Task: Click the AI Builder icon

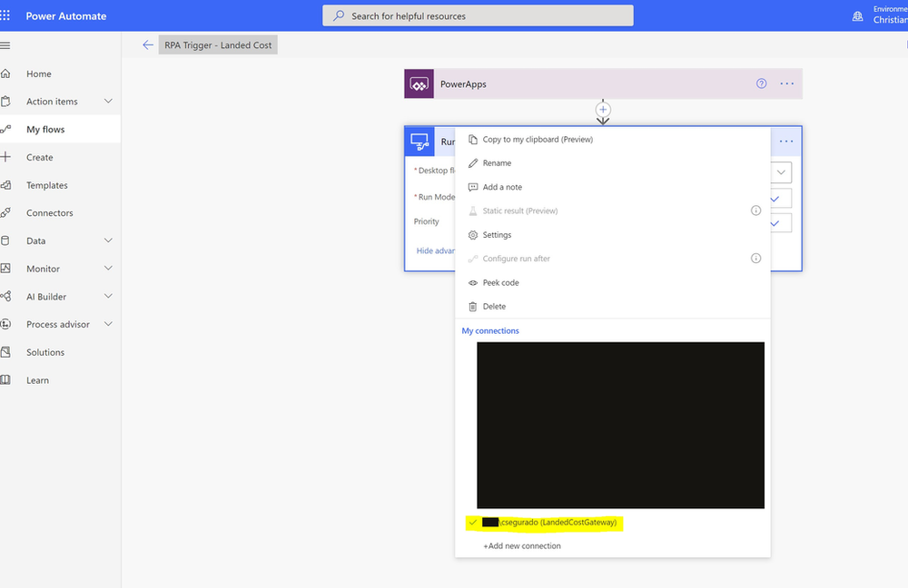Action: 5,297
